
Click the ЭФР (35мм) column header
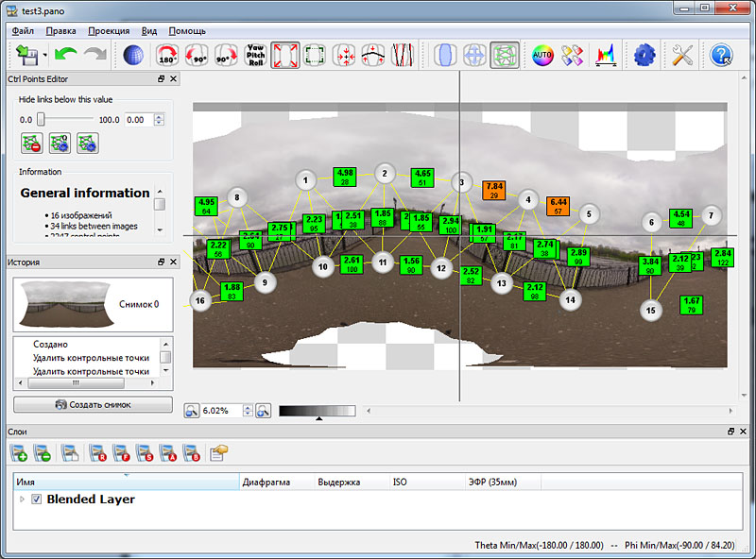503,482
